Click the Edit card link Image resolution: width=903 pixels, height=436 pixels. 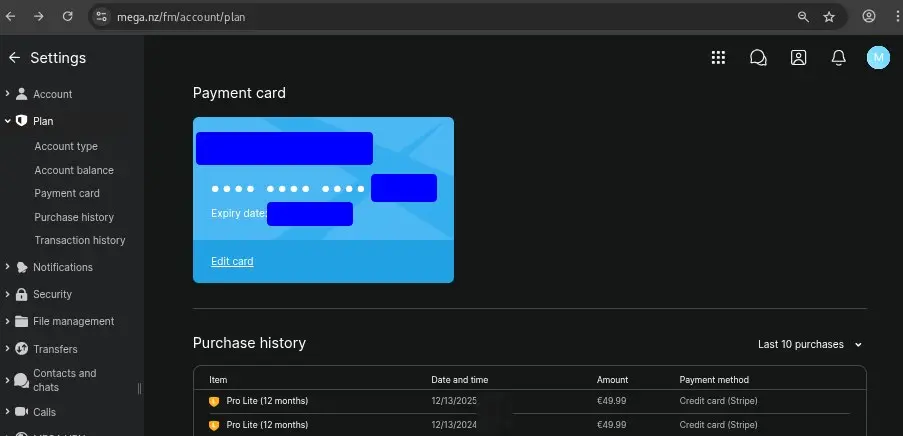pyautogui.click(x=232, y=261)
